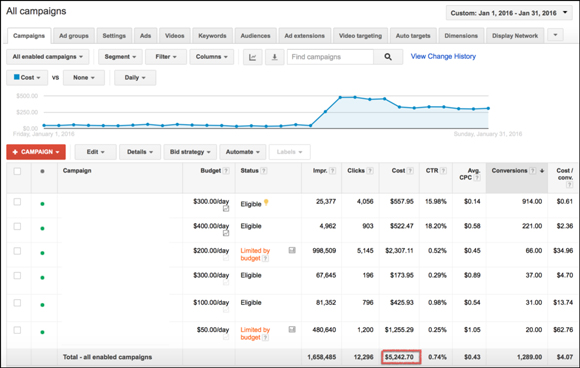Image resolution: width=580 pixels, height=368 pixels.
Task: Click the download report icon
Action: 274,57
